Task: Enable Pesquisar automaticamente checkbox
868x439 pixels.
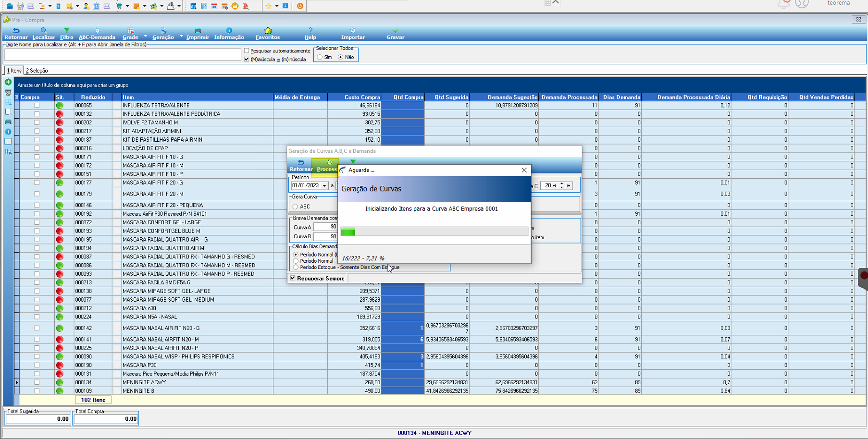Action: click(x=247, y=51)
